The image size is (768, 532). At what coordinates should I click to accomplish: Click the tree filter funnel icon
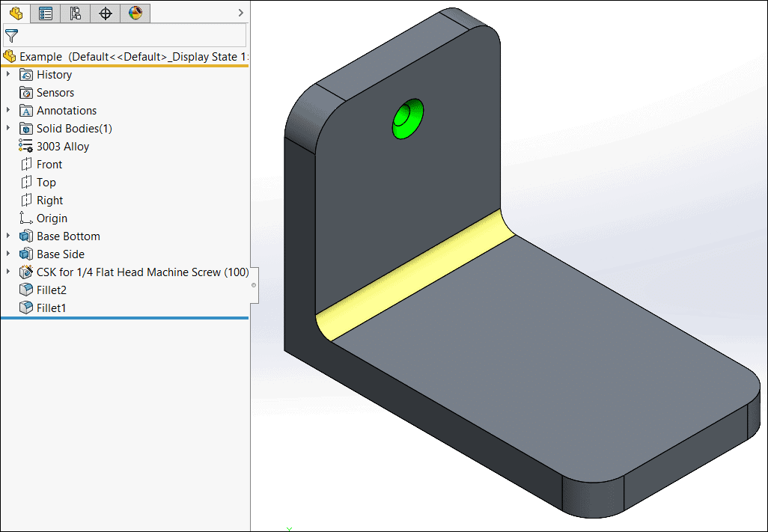pos(11,36)
